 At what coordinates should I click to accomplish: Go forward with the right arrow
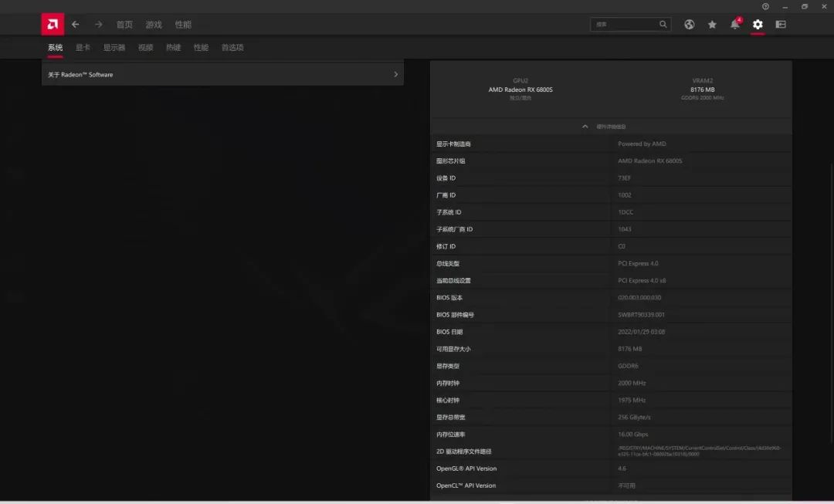point(98,25)
